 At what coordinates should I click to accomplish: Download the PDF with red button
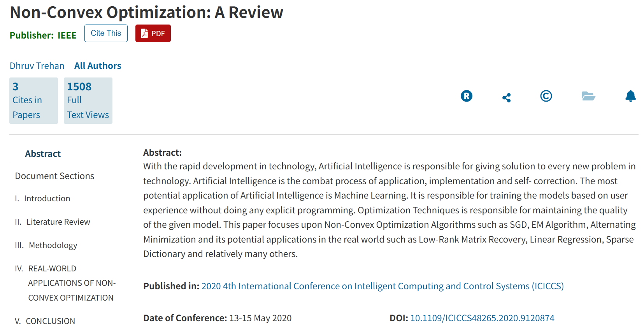point(153,33)
